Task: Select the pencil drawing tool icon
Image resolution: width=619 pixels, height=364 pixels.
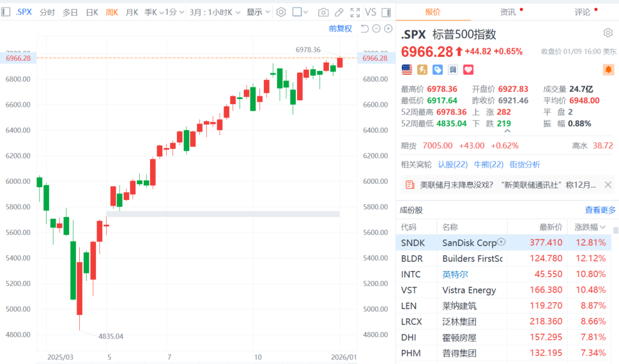Action: [x=339, y=12]
